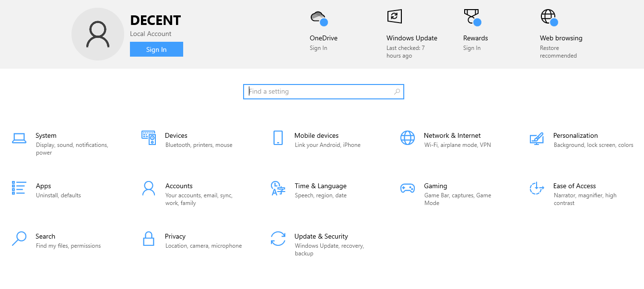Open the Ease of Access icon
Screen dimensions: 644x289
tap(537, 188)
